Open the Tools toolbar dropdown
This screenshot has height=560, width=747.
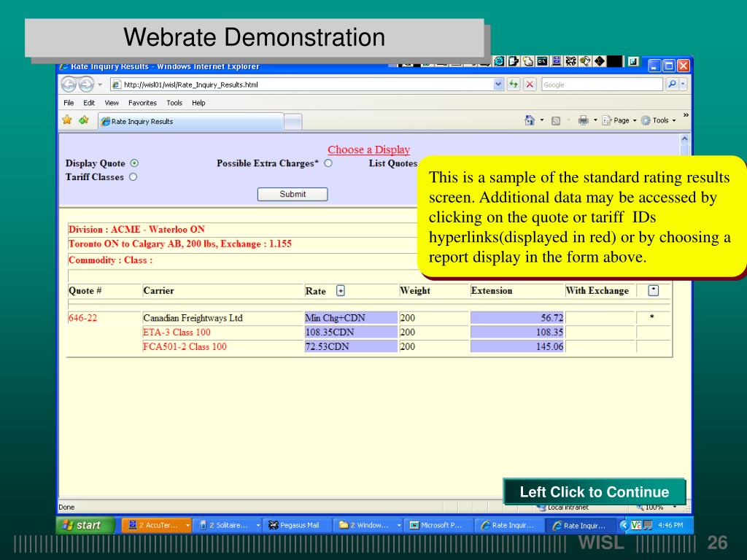tap(659, 120)
